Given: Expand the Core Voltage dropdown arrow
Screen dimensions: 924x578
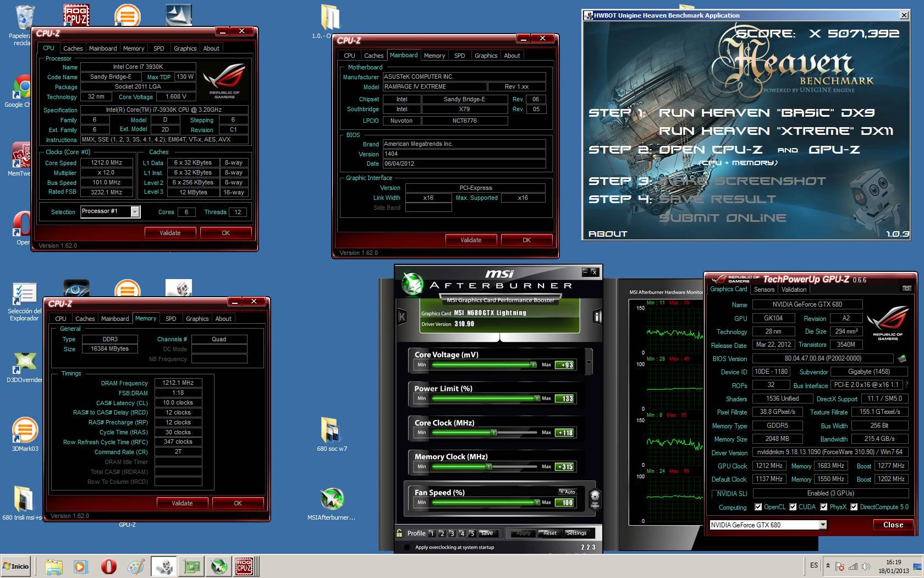Looking at the screenshot, I should 588,363.
